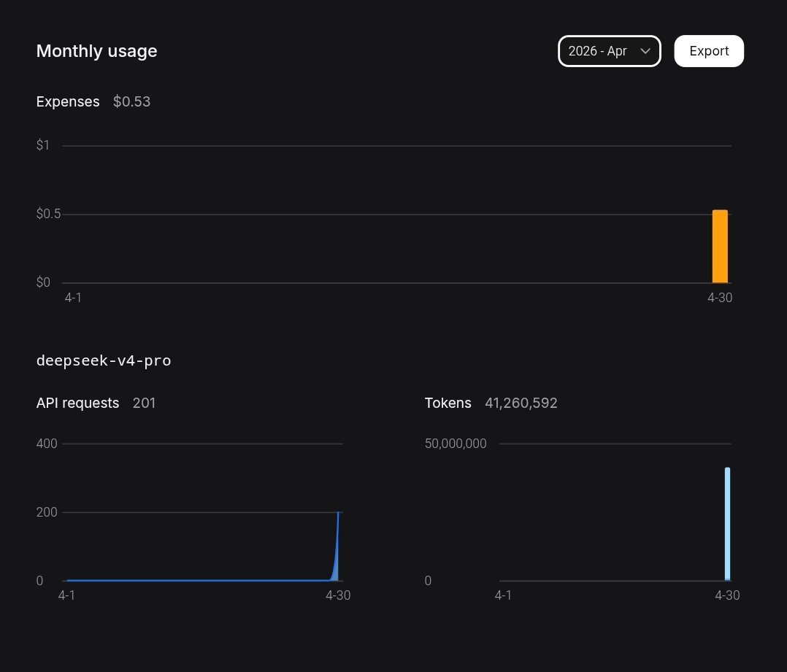Click the API requests label
This screenshot has width=787, height=672.
78,403
